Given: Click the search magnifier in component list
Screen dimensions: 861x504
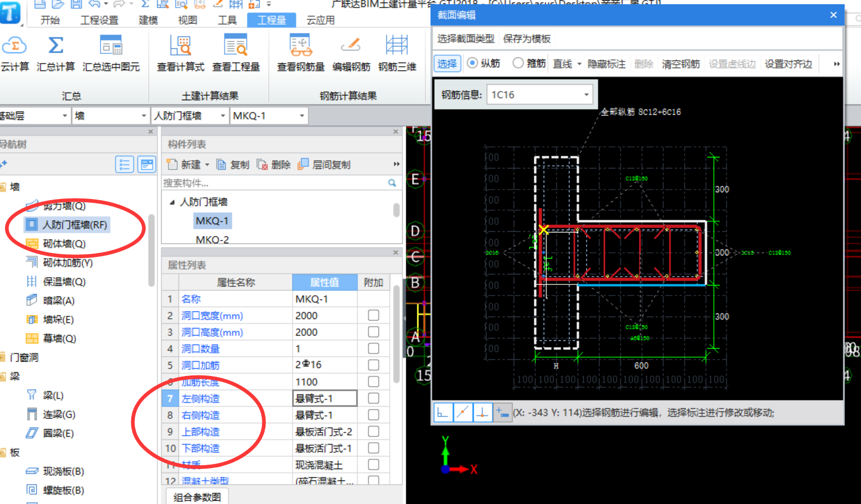Looking at the screenshot, I should pyautogui.click(x=392, y=183).
